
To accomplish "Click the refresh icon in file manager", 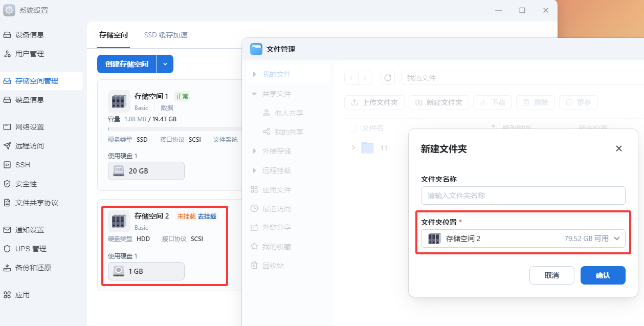I will coord(388,78).
